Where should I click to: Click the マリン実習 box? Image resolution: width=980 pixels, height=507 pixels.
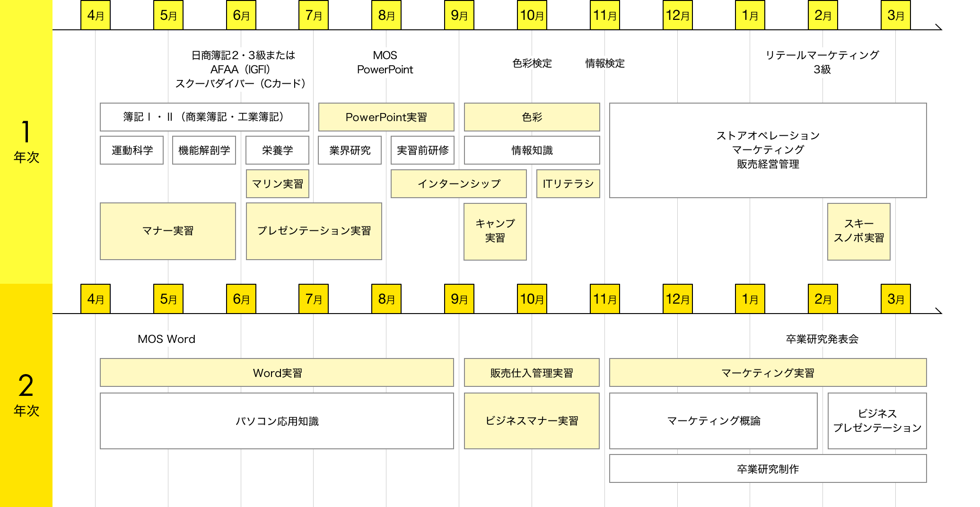tap(278, 184)
